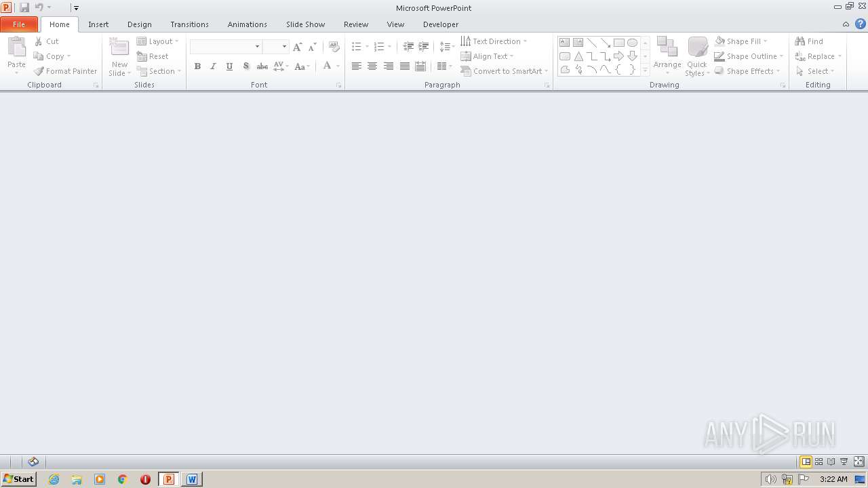Click the Cut scissors command
This screenshot has height=488, width=868.
(46, 41)
